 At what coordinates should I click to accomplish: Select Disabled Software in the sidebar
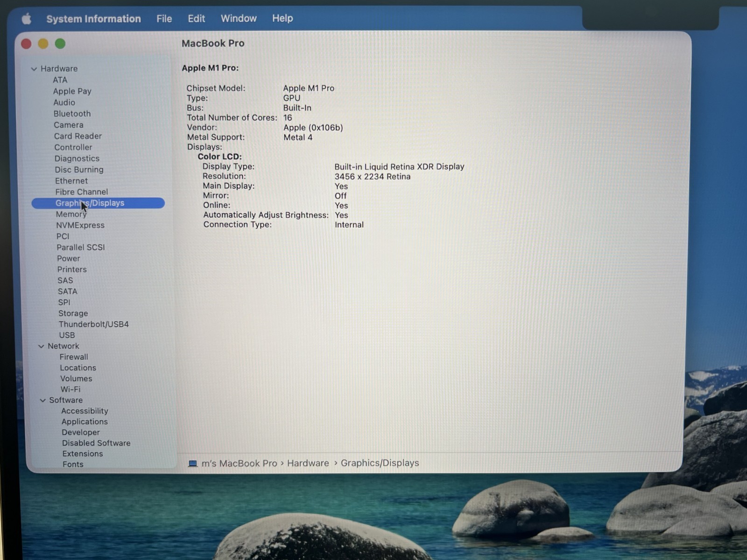[96, 443]
